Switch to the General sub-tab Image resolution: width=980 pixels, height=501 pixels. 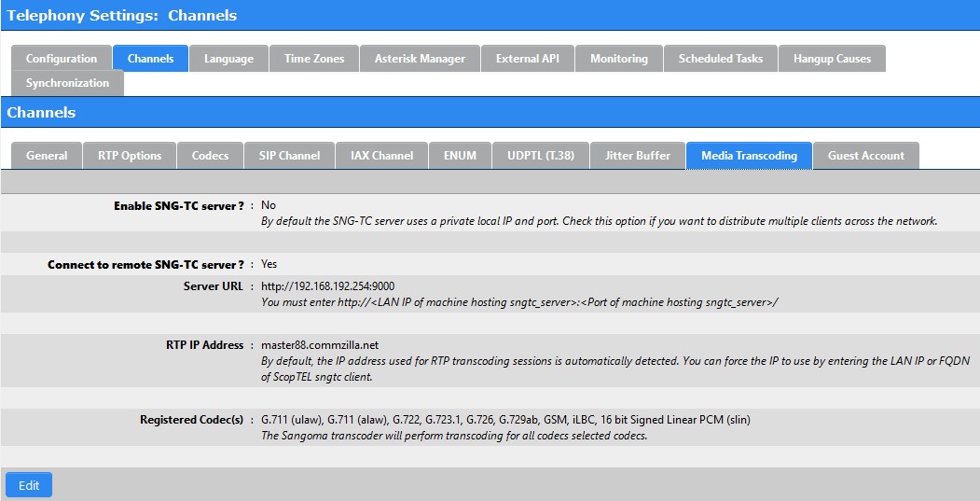click(x=47, y=156)
